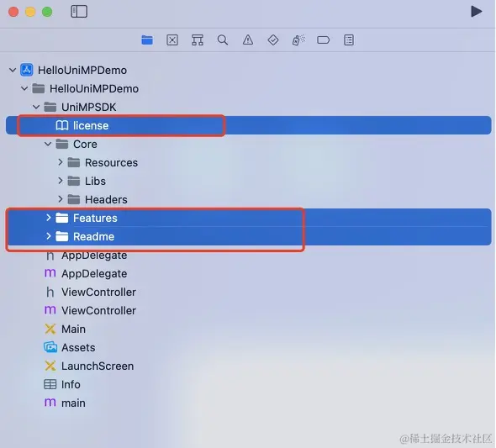The width and height of the screenshot is (496, 448).
Task: Click the Headers folder icon
Action: (74, 199)
